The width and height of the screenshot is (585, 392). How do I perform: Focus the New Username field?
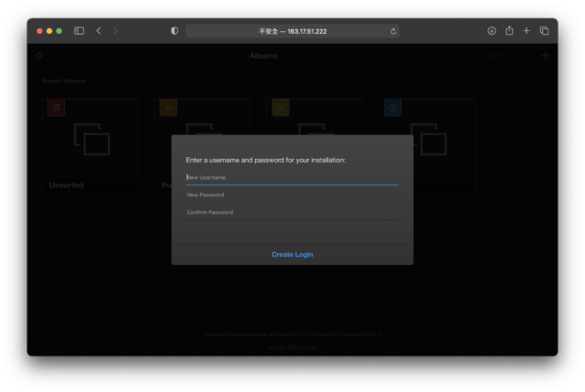(292, 177)
